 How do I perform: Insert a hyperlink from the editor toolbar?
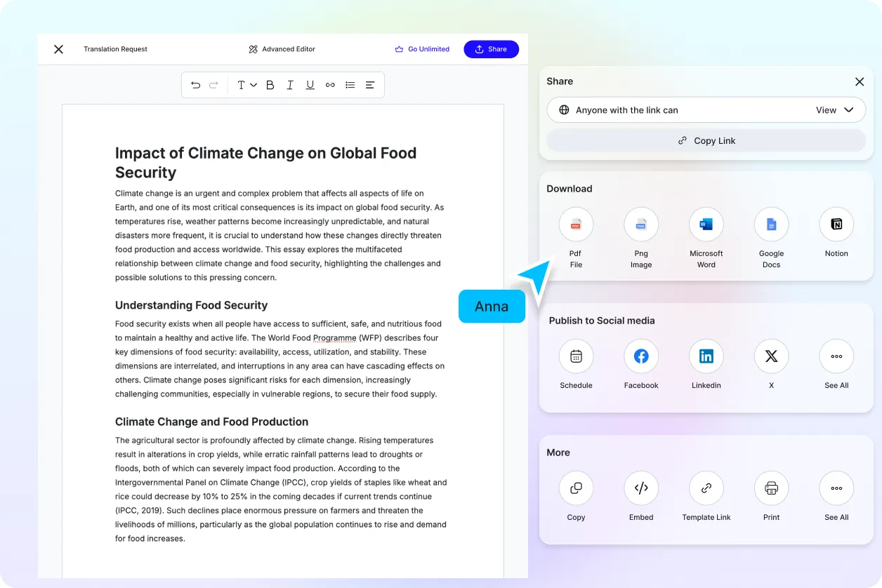[330, 84]
